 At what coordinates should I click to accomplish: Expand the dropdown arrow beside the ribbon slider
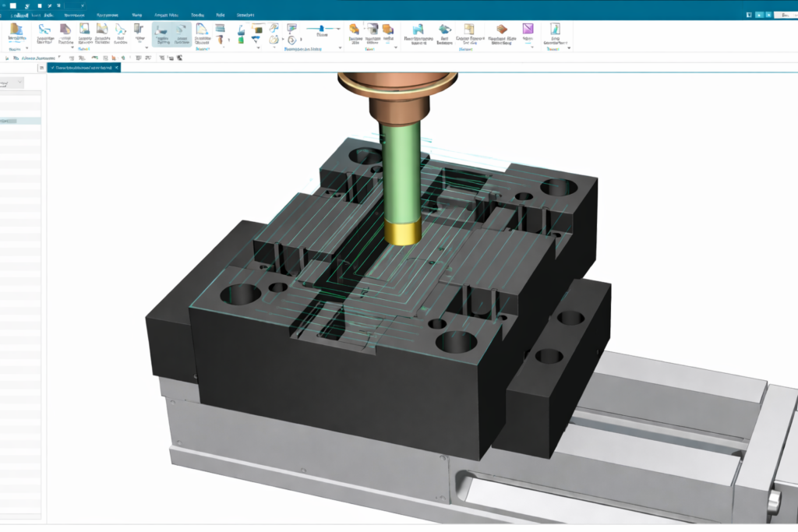point(337,29)
